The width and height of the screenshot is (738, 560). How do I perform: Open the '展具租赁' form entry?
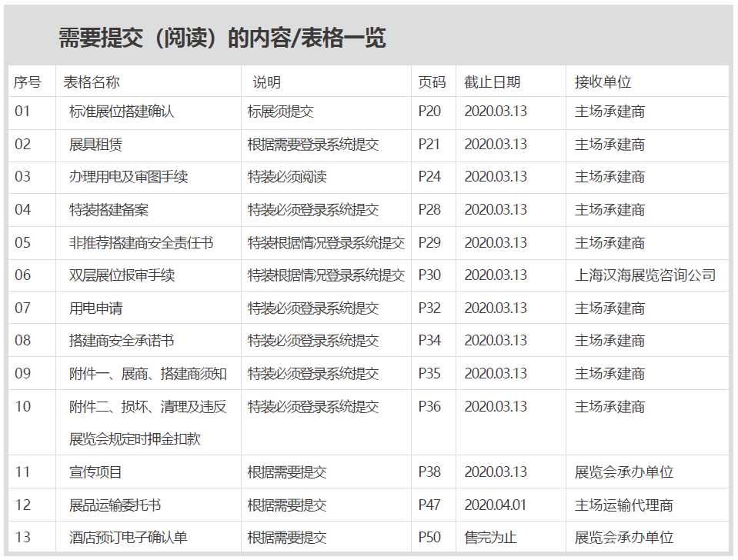click(95, 145)
